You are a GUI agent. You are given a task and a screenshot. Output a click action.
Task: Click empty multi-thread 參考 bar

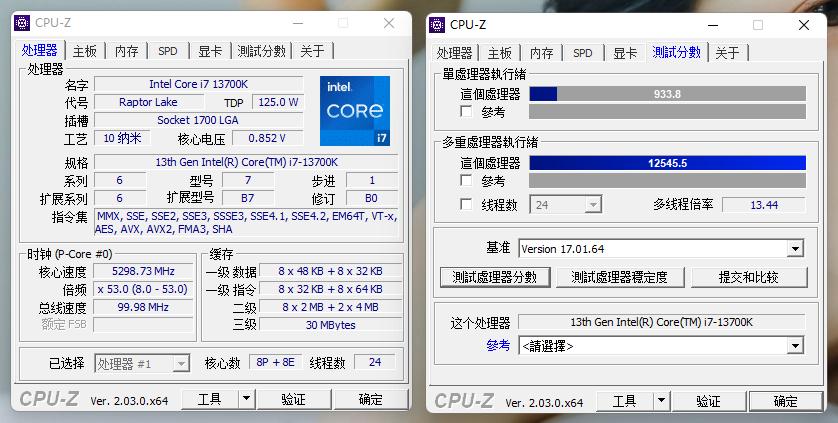(x=668, y=180)
